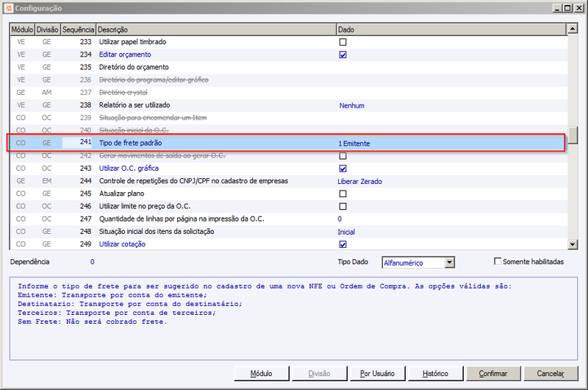588x390 pixels.
Task: Select row Diretório do programa/editor gráfico
Action: [287, 79]
